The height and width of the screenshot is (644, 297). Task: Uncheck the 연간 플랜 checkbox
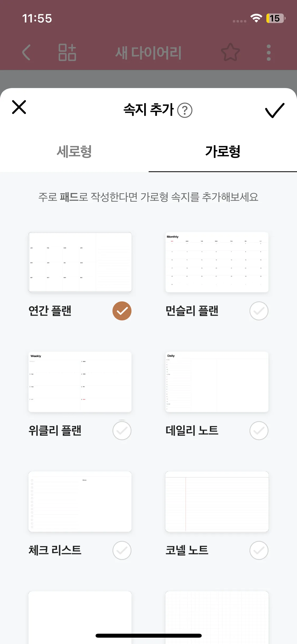[x=122, y=311]
